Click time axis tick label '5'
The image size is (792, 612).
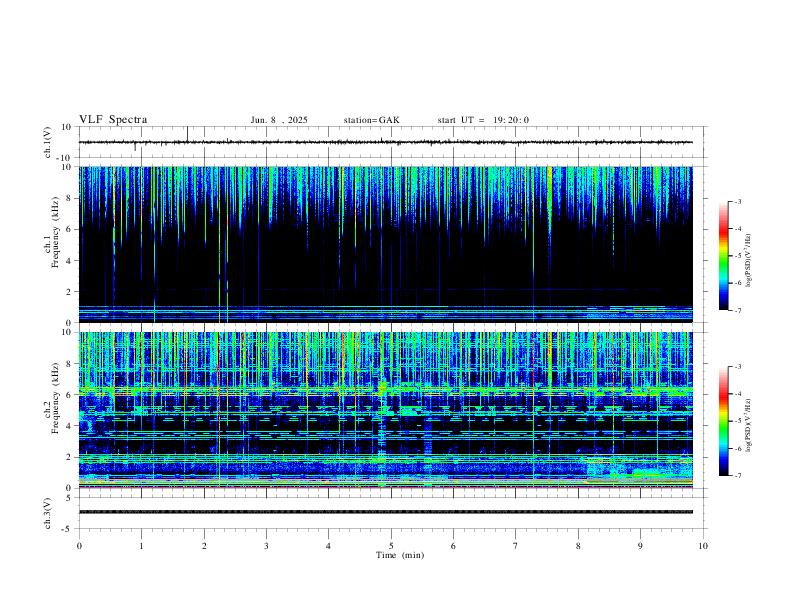(x=391, y=546)
